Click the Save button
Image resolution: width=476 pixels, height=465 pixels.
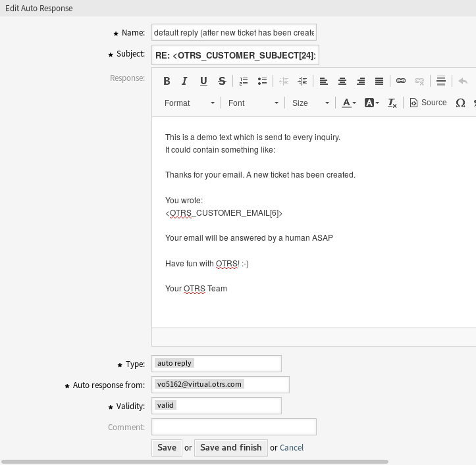pyautogui.click(x=167, y=448)
